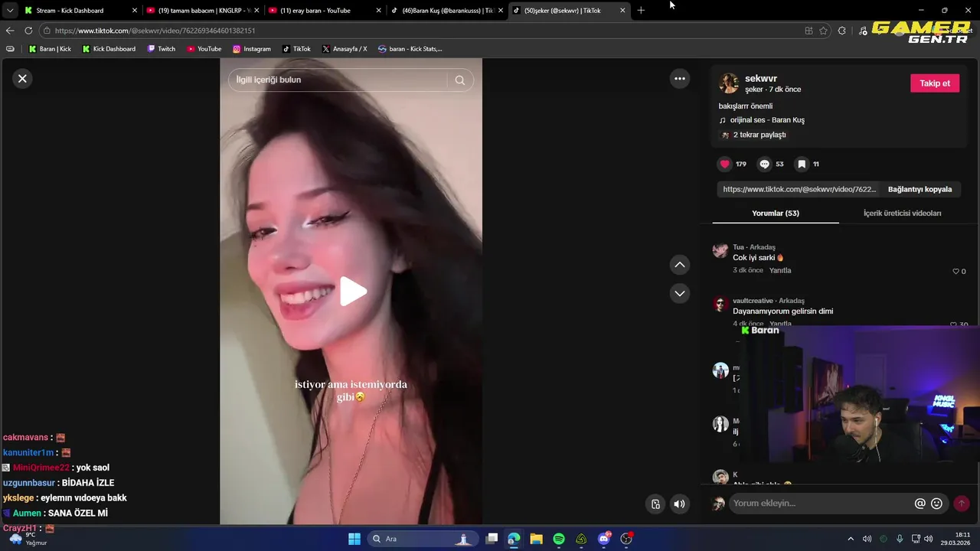
Task: Open vaultcreative's commenter avatar
Action: coord(720,304)
